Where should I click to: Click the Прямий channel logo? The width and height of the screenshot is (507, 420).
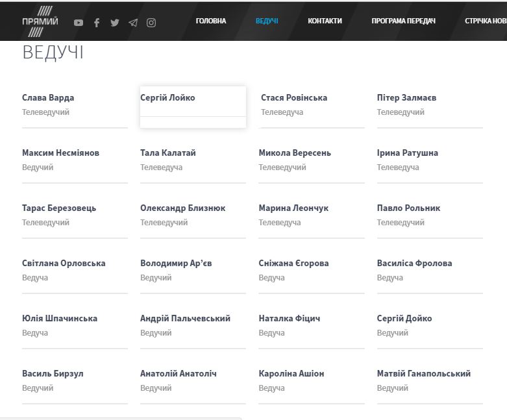(40, 21)
